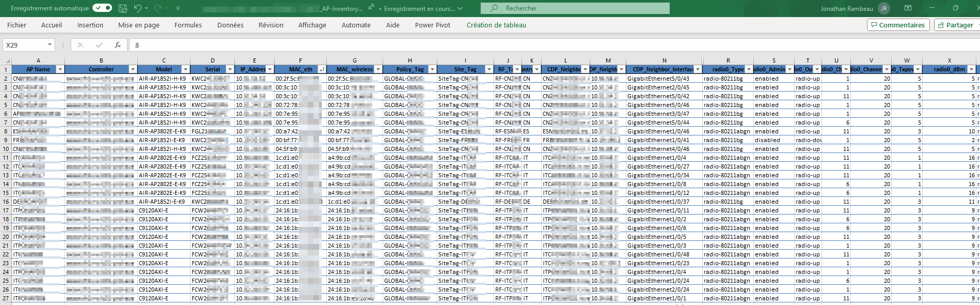Open the CDP_Neighbor_Interface filter dropdown

(x=698, y=69)
